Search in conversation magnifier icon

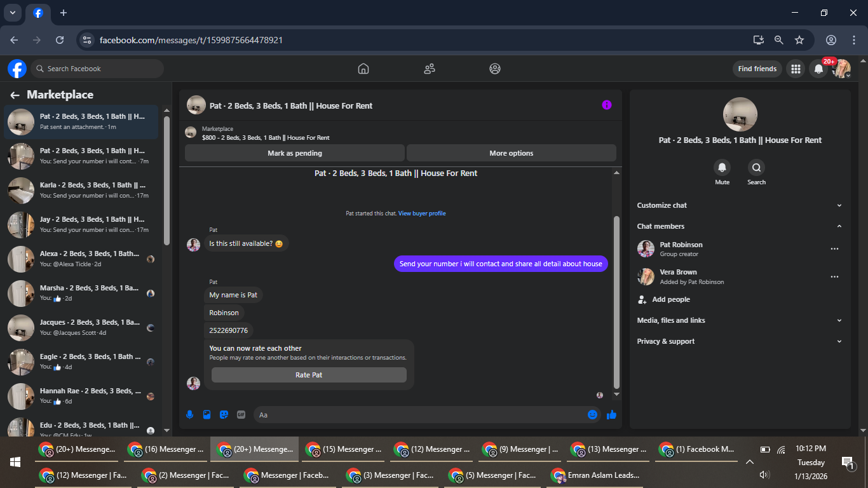pyautogui.click(x=756, y=168)
